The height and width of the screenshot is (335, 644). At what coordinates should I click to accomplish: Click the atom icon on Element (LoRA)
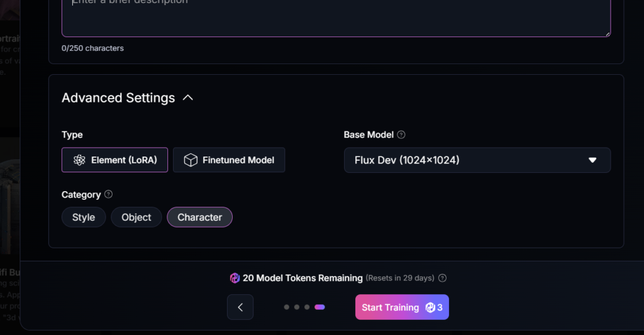pos(79,160)
